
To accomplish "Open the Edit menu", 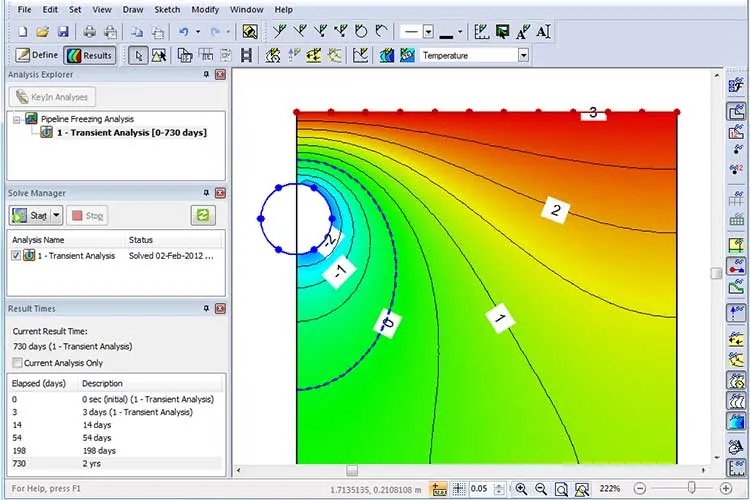I will point(50,10).
